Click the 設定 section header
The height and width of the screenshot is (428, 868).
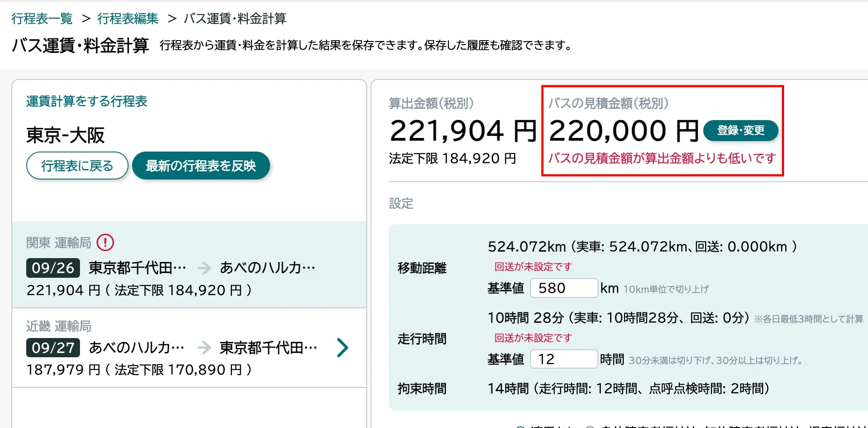400,204
